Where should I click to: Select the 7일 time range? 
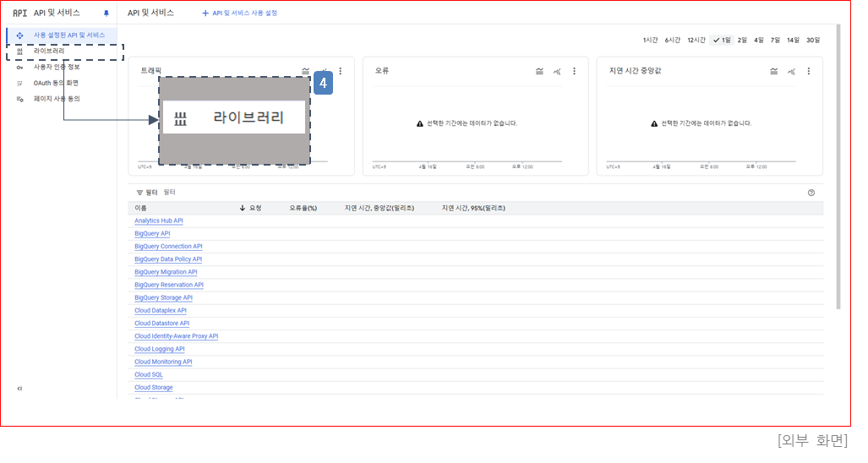pyautogui.click(x=775, y=40)
